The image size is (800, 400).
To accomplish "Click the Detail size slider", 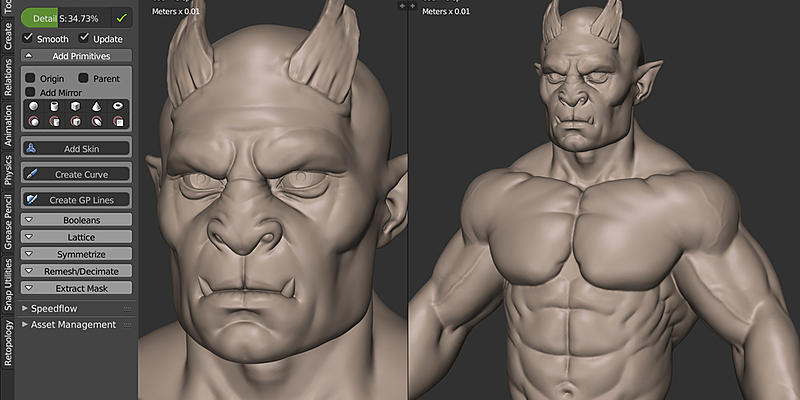I will (65, 18).
